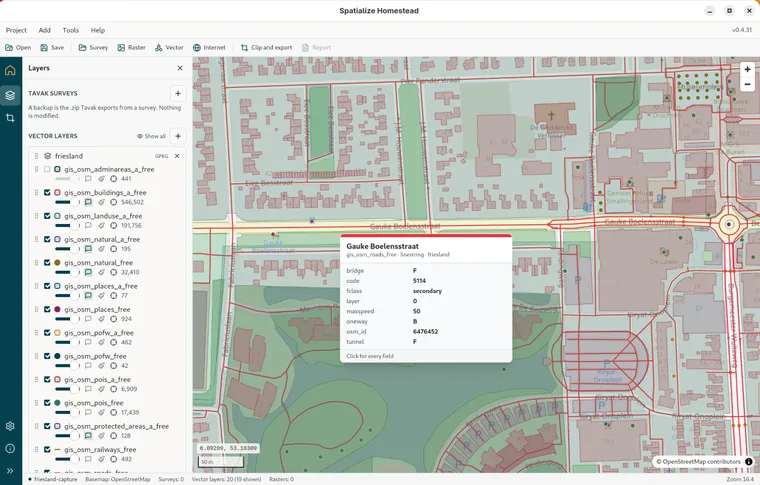Toggle labels for gis_osm_landuse_a_free
Viewport: 760px width, 485px height.
click(88, 225)
